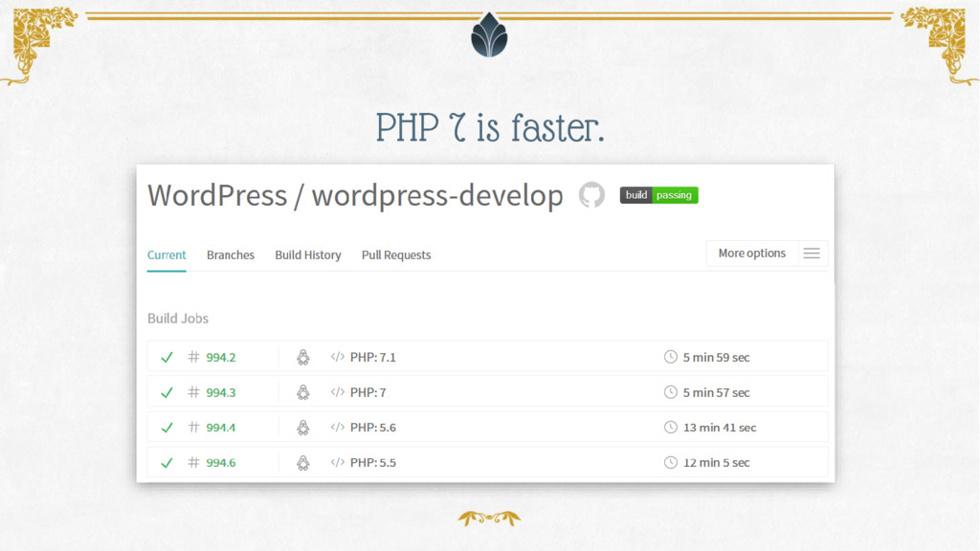Click the Build Jobs heading
Image resolution: width=980 pixels, height=551 pixels.
178,319
